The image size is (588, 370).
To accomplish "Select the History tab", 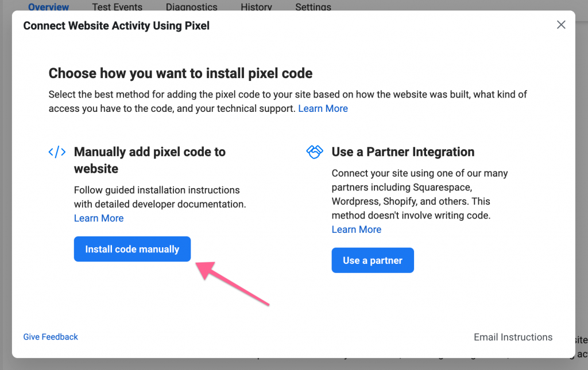I will point(256,7).
